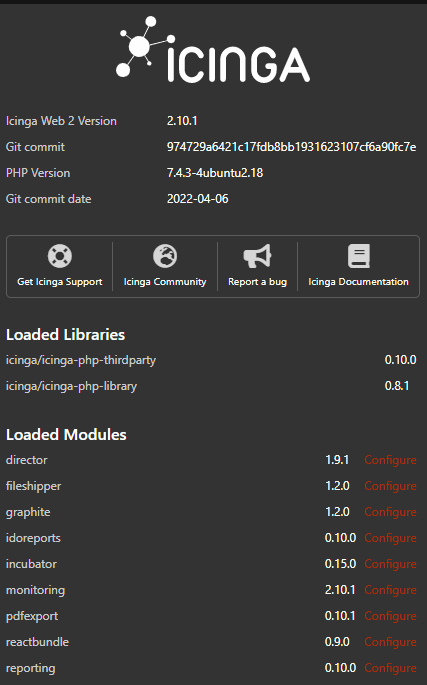Configure the fileshipper module
The image size is (427, 685).
[x=390, y=486]
